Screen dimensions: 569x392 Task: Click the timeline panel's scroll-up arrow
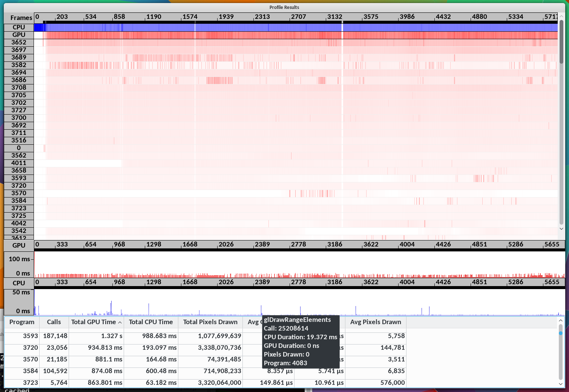[x=561, y=16]
